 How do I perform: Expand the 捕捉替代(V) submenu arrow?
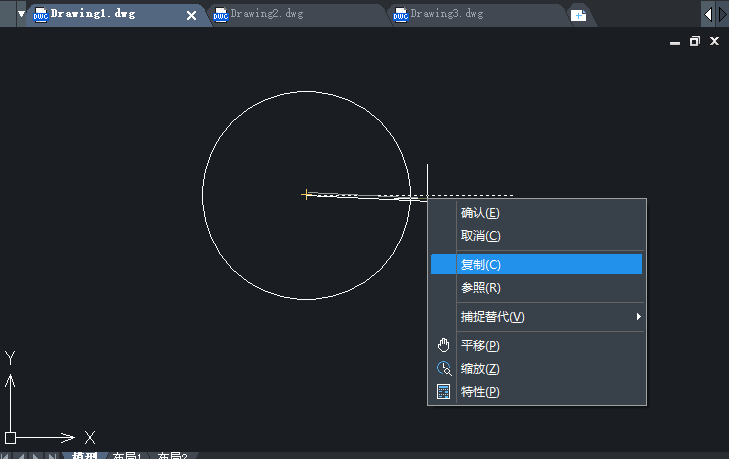point(638,317)
